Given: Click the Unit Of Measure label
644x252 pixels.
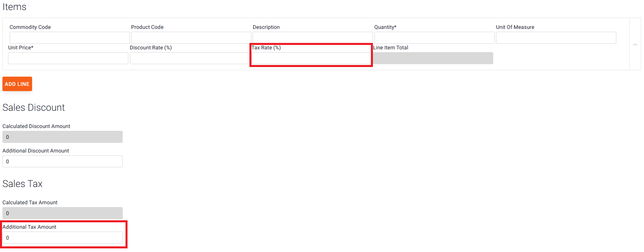Looking at the screenshot, I should click(515, 27).
